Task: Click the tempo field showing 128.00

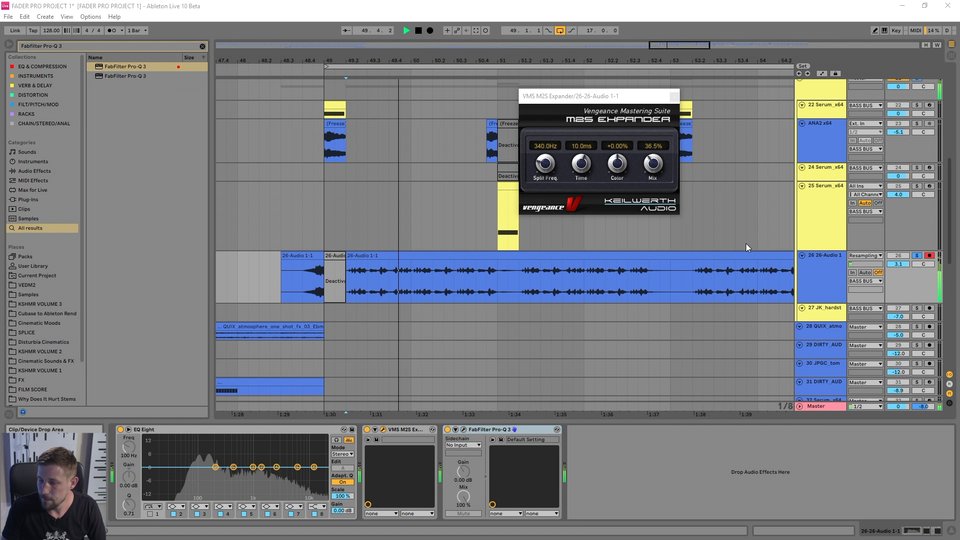Action: coord(51,30)
